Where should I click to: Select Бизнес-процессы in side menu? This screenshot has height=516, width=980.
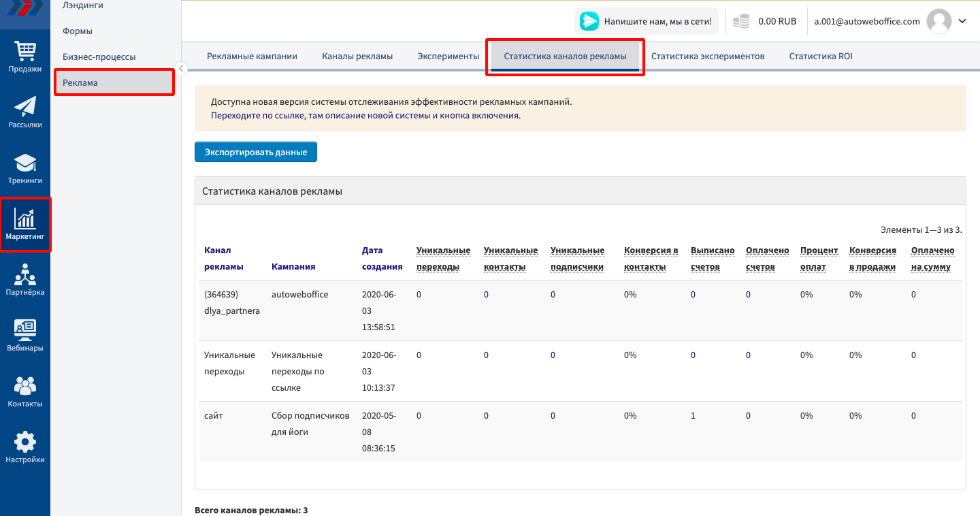(x=99, y=57)
